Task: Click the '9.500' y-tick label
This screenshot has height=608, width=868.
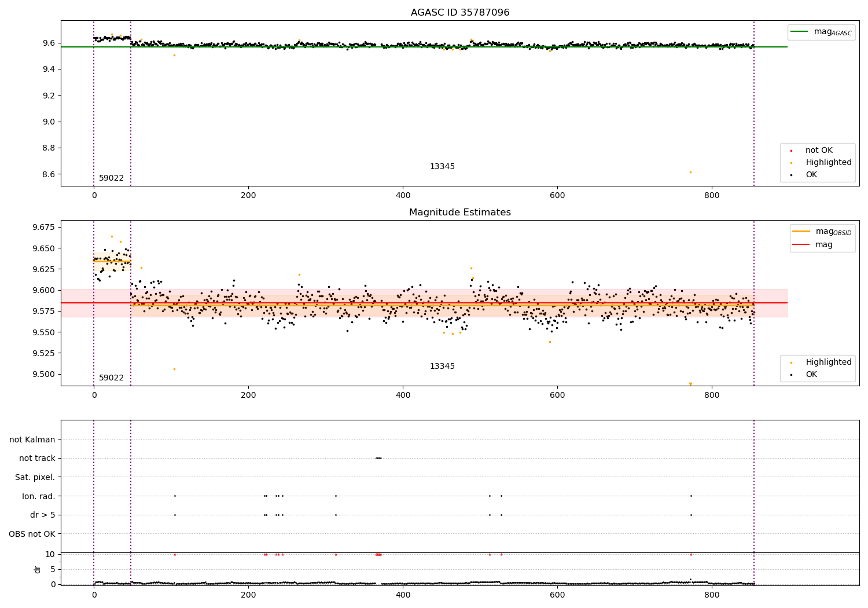Action: pos(44,374)
